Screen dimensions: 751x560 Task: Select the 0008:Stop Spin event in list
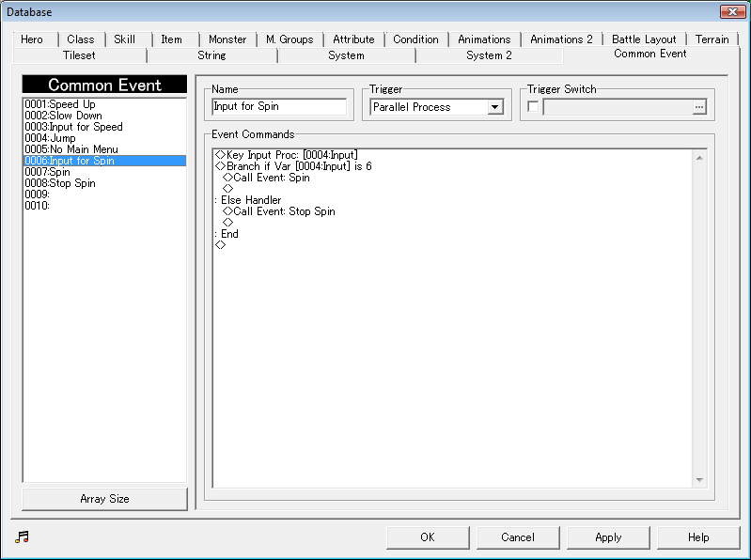click(x=60, y=183)
